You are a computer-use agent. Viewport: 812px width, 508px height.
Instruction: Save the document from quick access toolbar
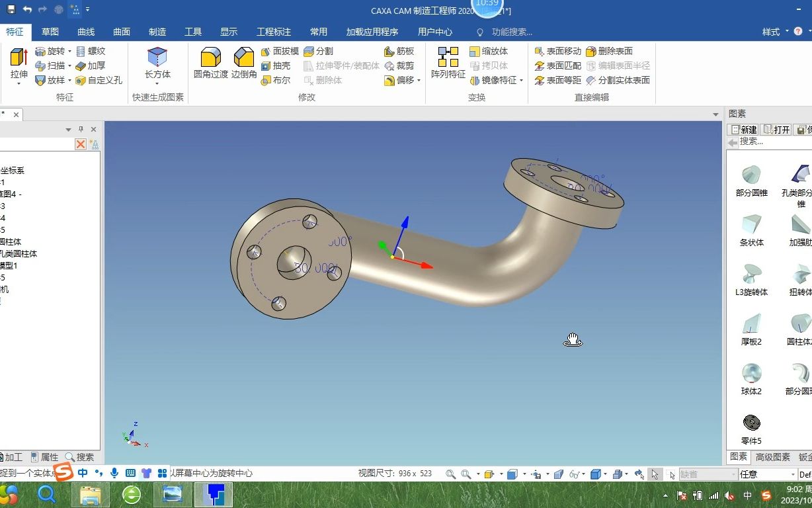[x=11, y=9]
